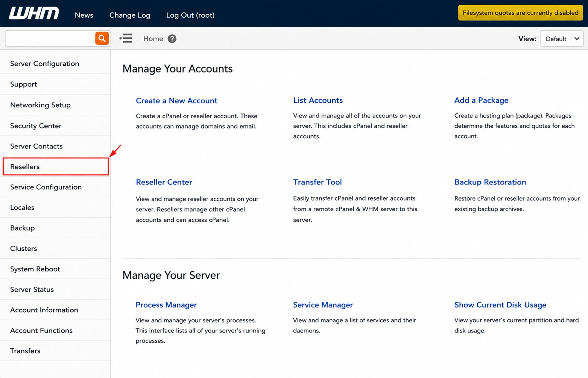Open Show Current Disk Usage link

[500, 305]
